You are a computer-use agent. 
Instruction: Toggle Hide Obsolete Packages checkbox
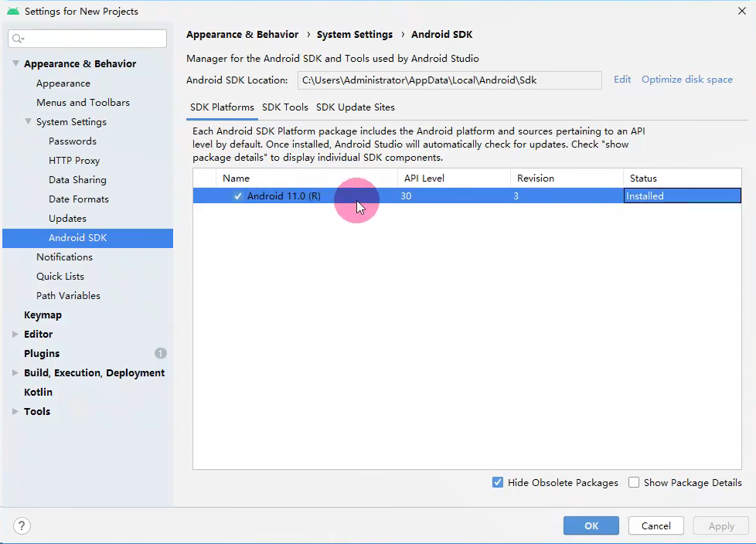coord(498,482)
